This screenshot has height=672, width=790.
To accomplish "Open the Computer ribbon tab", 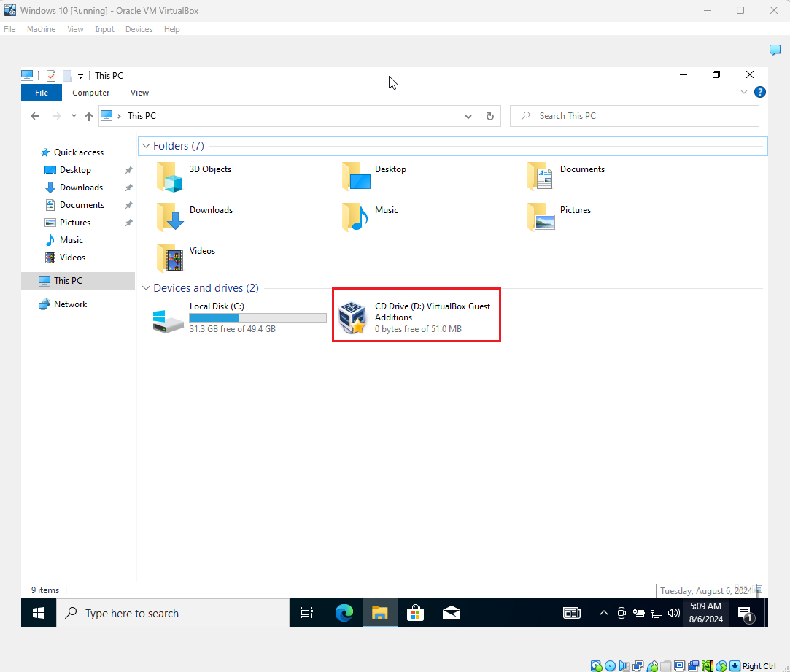I will (90, 93).
